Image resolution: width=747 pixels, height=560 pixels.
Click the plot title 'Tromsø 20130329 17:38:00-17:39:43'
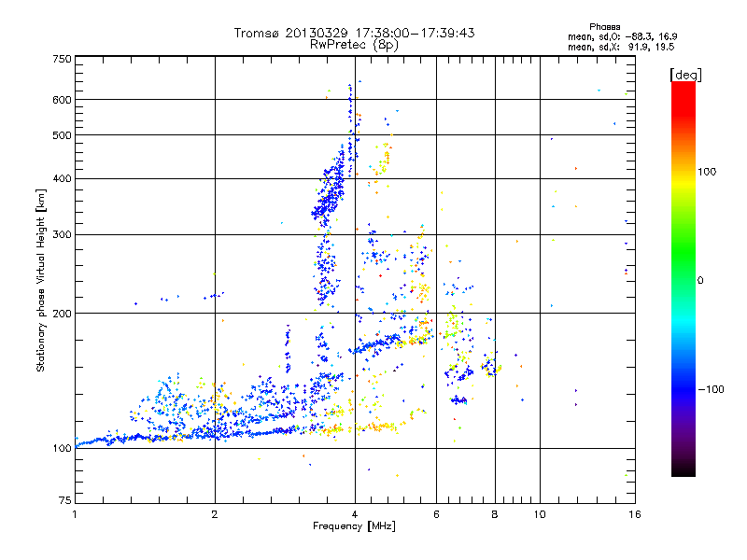click(x=355, y=33)
